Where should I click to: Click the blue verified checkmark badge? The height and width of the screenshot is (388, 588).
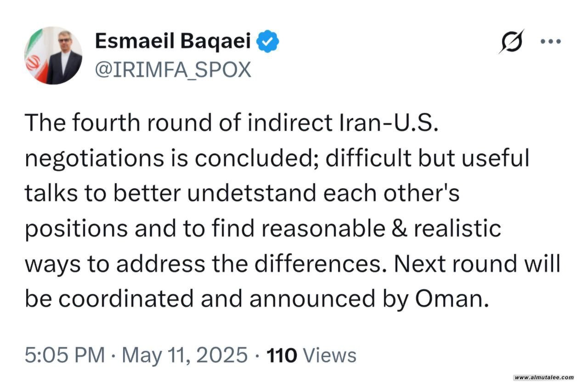pos(267,42)
